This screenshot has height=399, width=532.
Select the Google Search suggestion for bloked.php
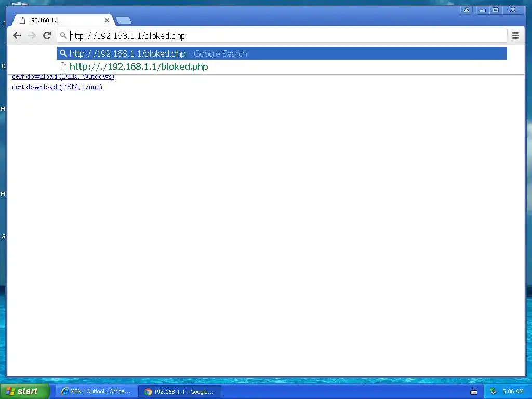coord(282,54)
